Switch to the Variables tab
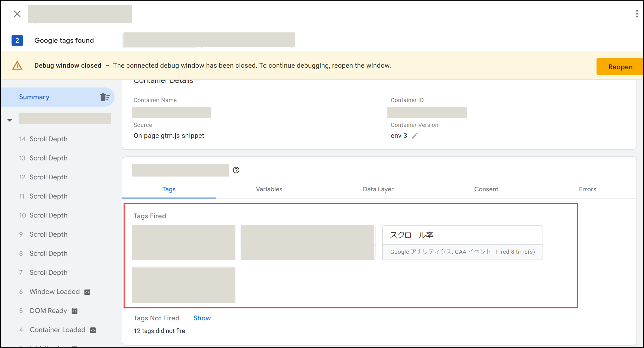 pos(269,189)
